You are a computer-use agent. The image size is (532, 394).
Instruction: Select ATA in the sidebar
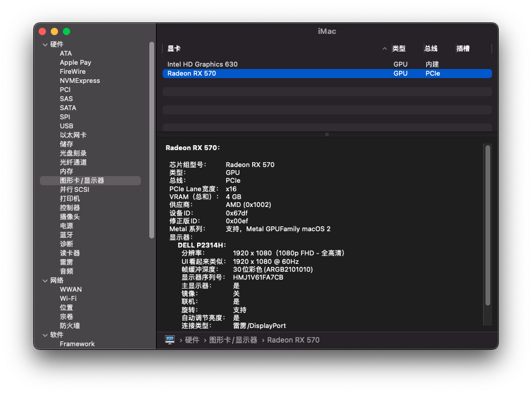[66, 53]
